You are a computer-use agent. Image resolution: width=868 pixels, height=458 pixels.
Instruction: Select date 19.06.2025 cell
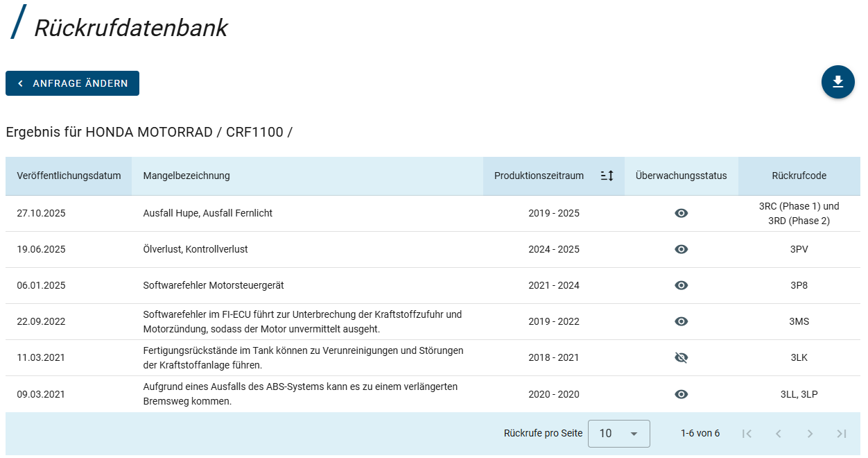point(41,249)
